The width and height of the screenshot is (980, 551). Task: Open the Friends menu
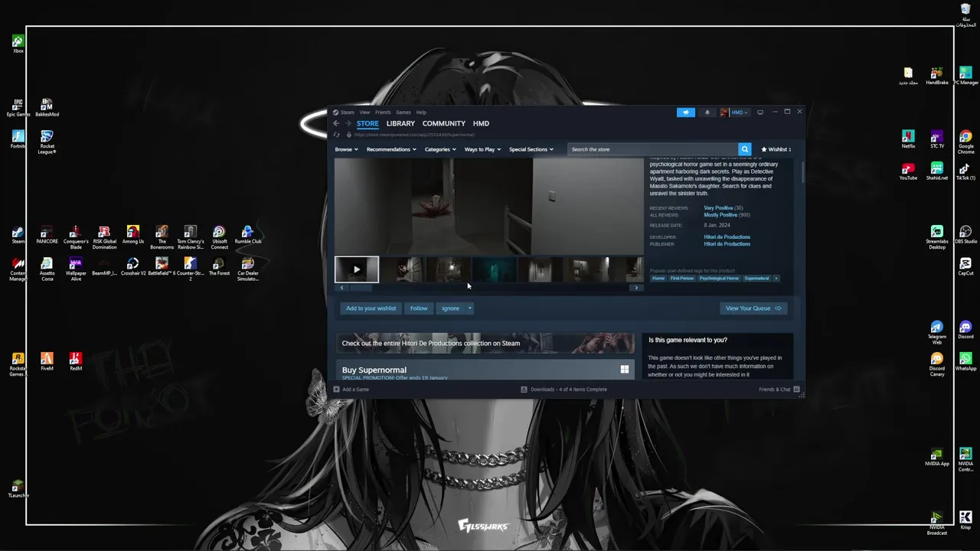pyautogui.click(x=383, y=112)
